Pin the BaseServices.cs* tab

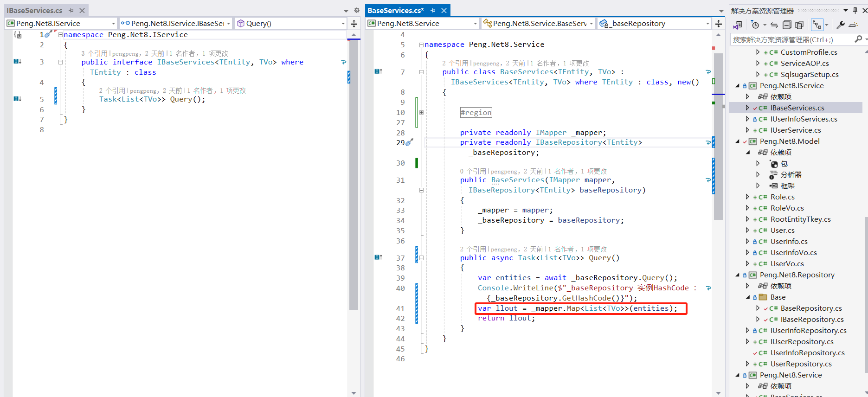tap(433, 10)
